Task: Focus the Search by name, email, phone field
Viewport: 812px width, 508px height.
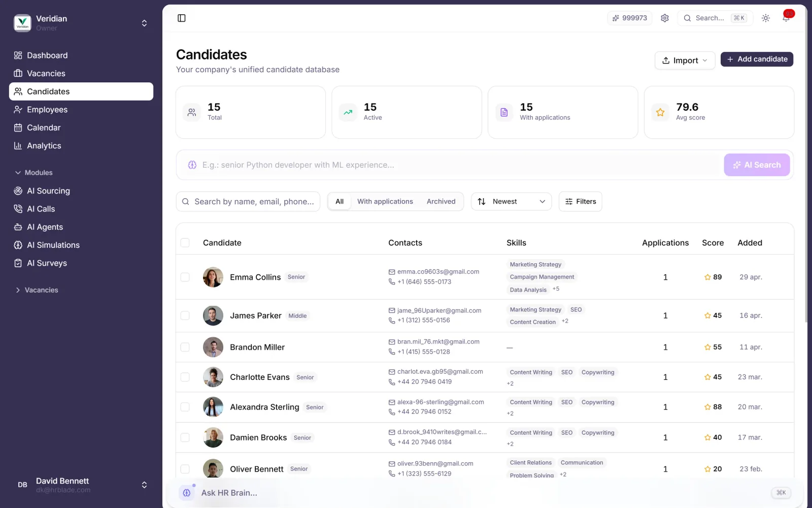Action: [248, 202]
